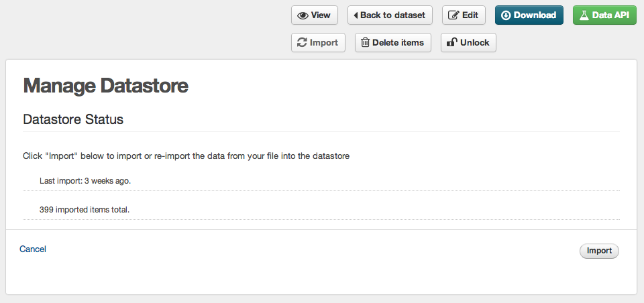Image resolution: width=644 pixels, height=303 pixels.
Task: Click the Manage Datastore heading
Action: [x=105, y=86]
